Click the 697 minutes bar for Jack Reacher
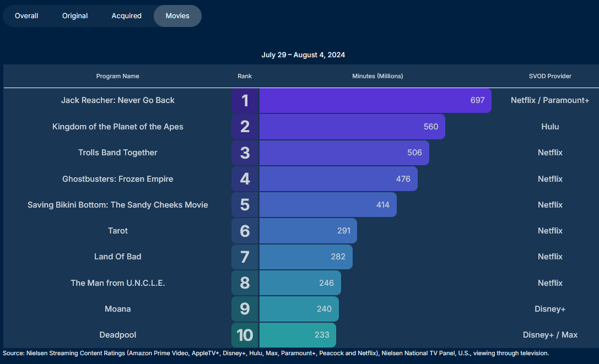The image size is (599, 364). point(375,101)
